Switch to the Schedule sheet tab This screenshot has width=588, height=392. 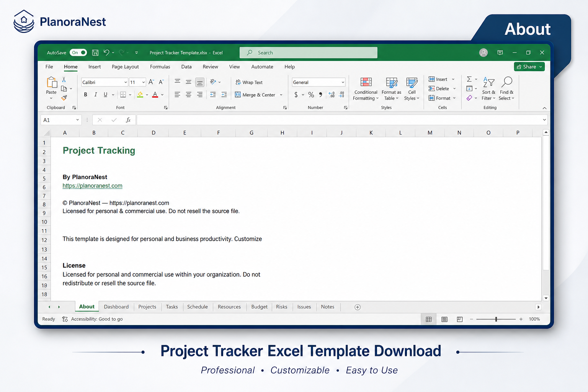click(198, 307)
